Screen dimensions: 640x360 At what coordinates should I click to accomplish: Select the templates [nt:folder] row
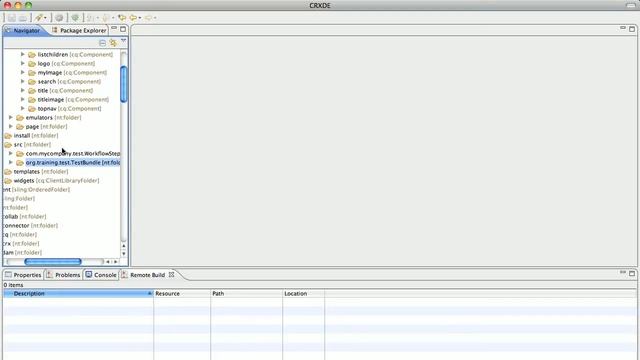coord(36,171)
